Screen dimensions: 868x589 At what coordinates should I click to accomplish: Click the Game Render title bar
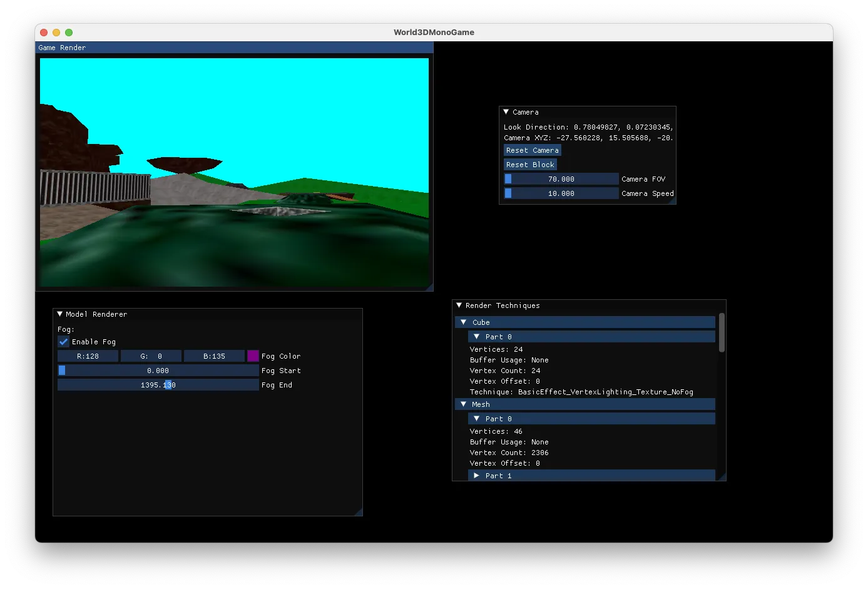(234, 48)
